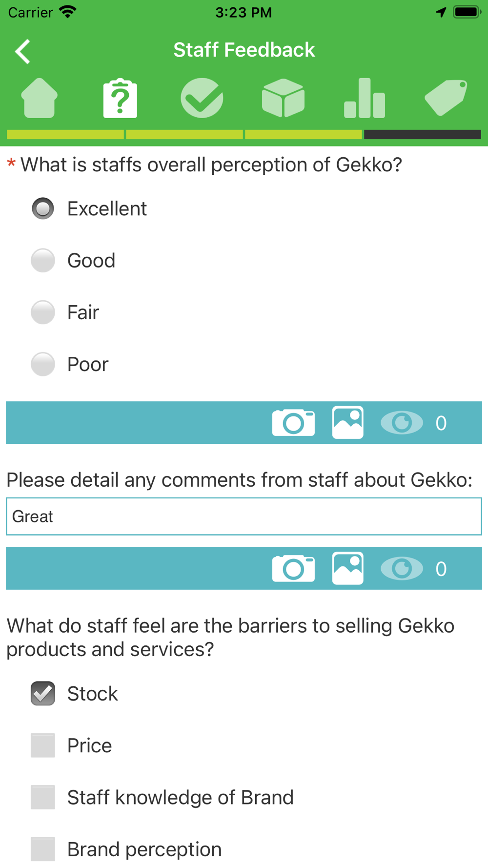Click the staff comments text field
488x868 pixels.
point(244,517)
